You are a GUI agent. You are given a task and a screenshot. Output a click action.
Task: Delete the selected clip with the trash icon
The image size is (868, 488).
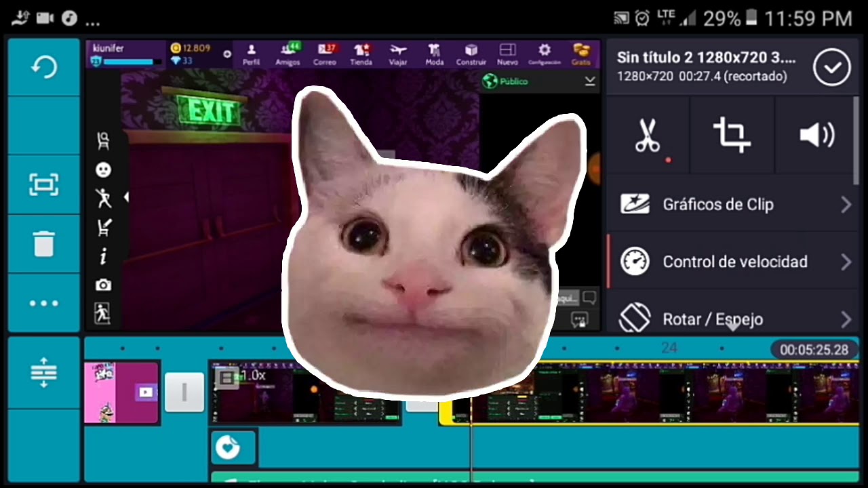tap(44, 243)
